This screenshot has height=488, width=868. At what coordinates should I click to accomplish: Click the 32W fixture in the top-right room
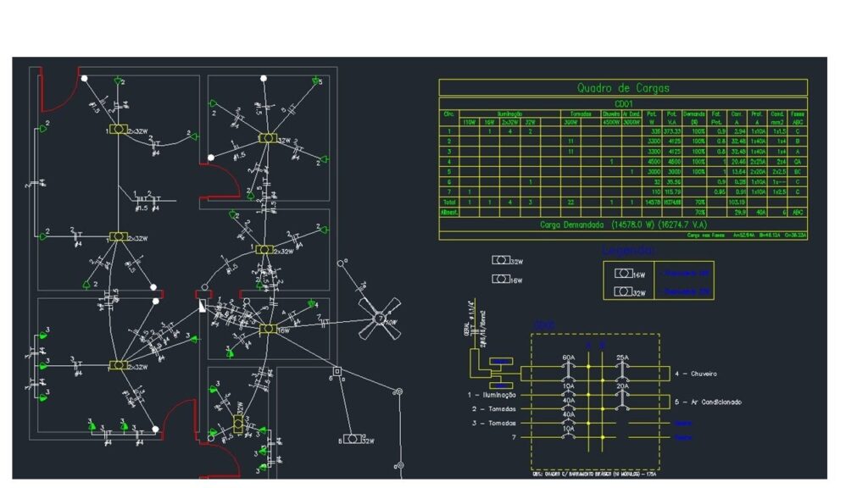[267, 137]
